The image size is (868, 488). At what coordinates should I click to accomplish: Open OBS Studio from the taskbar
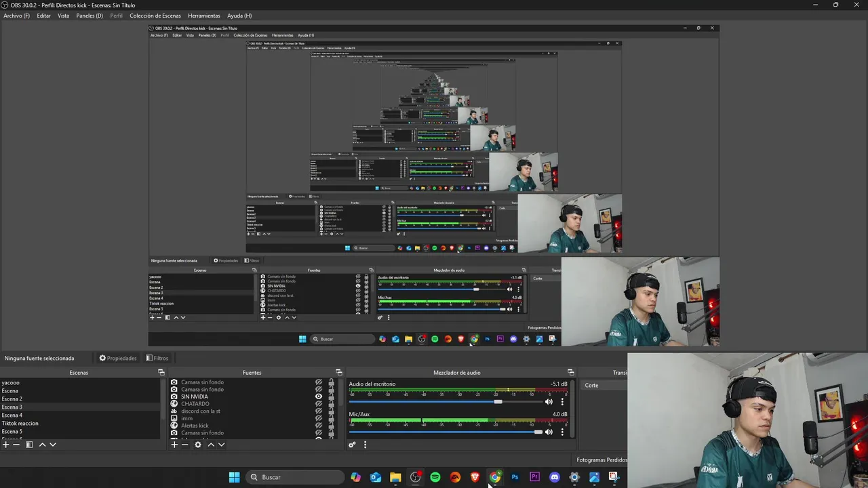point(416,477)
